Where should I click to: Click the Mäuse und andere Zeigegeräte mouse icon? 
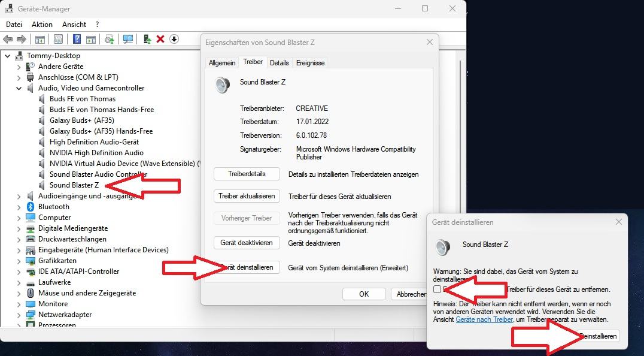pyautogui.click(x=31, y=293)
